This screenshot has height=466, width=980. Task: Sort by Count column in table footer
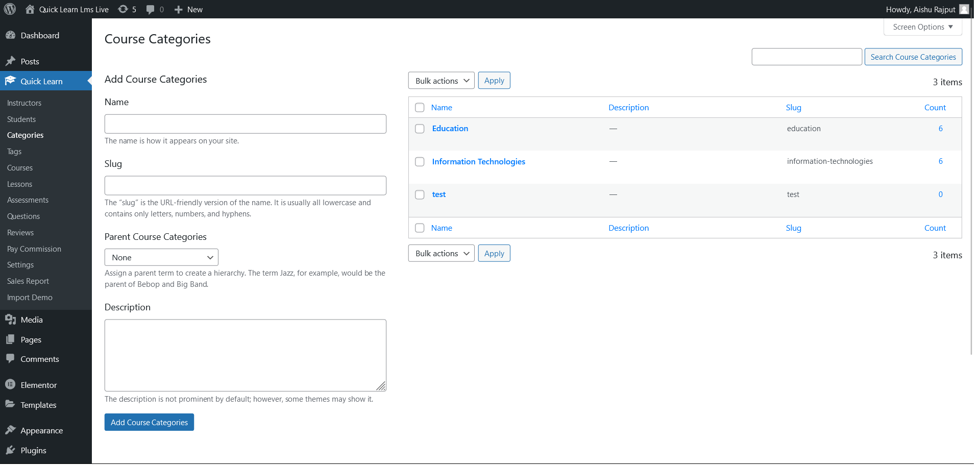(x=935, y=228)
